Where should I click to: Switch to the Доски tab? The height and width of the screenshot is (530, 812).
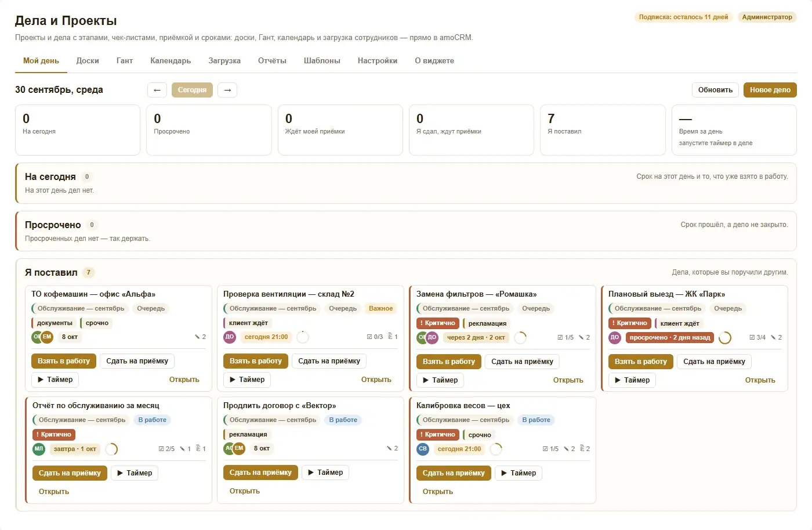[88, 61]
